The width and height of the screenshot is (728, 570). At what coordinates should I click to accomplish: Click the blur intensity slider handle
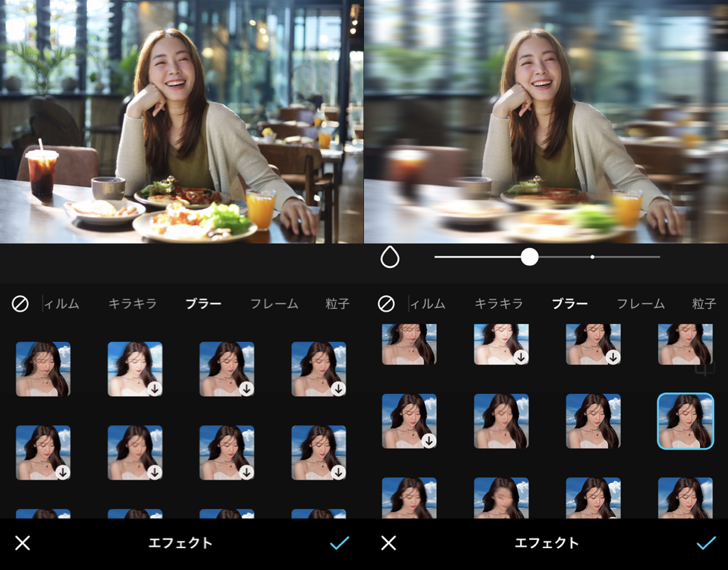coord(529,257)
